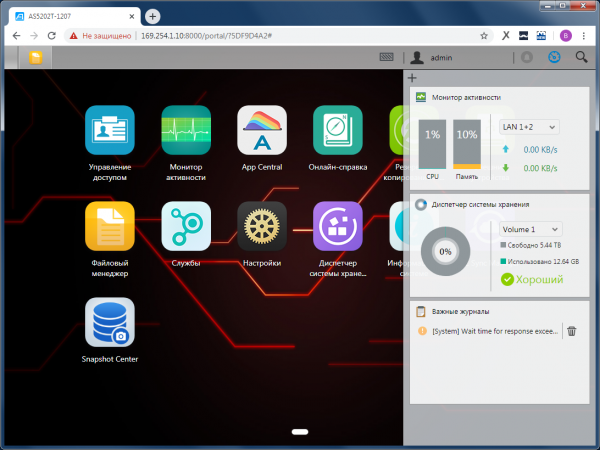Viewport: 600px width, 450px height.
Task: Click the notifications bell icon
Action: click(x=527, y=58)
